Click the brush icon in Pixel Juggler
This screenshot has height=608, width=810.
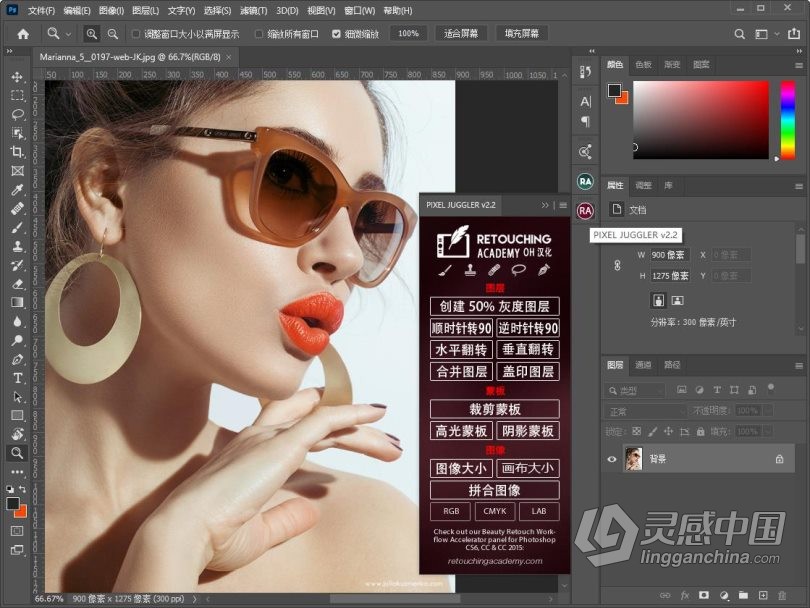pos(445,270)
